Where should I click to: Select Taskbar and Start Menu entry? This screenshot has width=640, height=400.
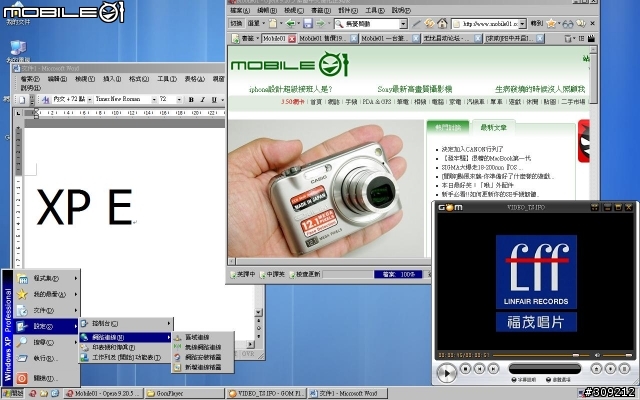(x=126, y=358)
